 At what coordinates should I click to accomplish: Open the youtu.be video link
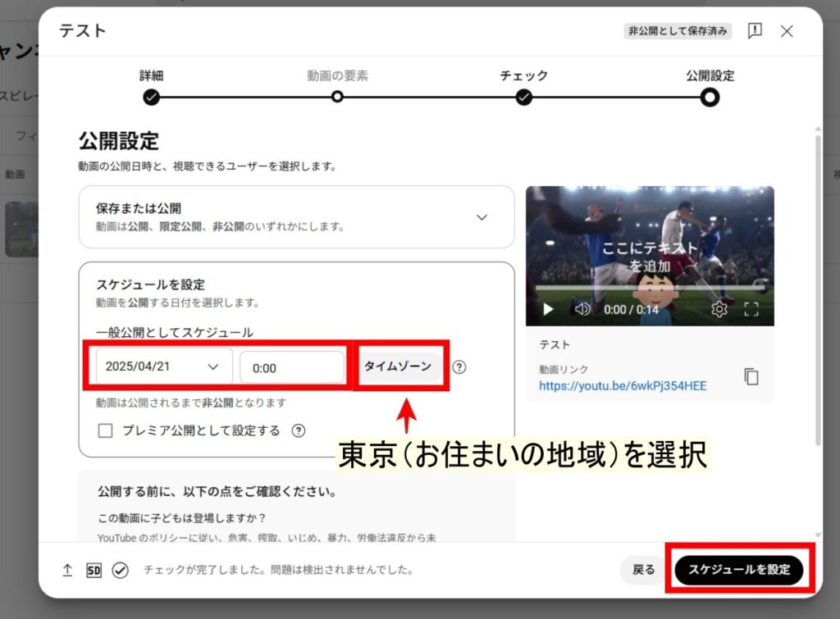(623, 385)
